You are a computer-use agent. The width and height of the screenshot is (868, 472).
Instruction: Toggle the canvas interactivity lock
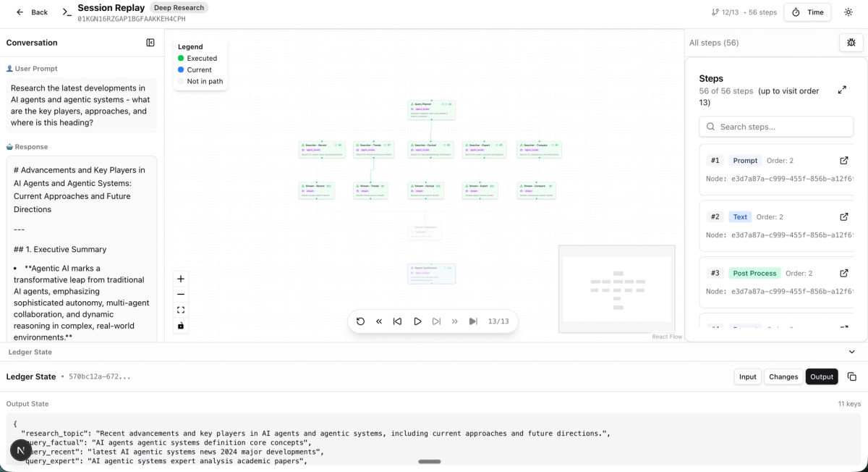point(181,326)
